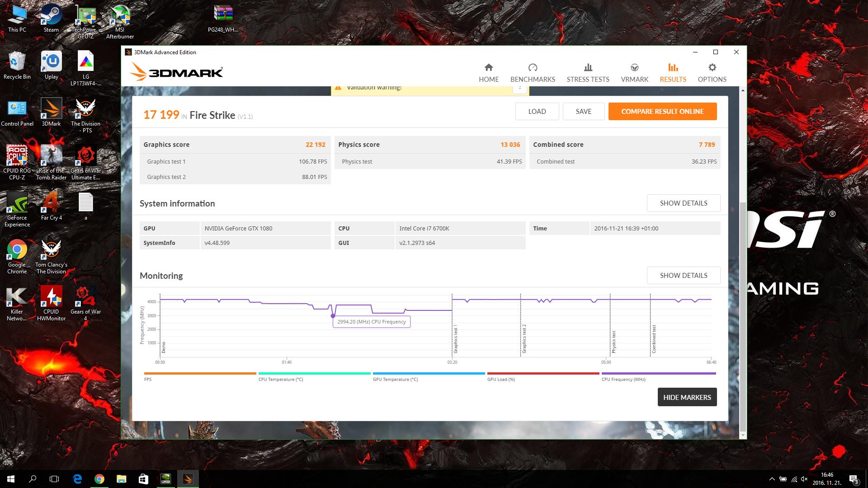Switch to the BENCHMARKS tab
The height and width of the screenshot is (488, 868).
[533, 73]
